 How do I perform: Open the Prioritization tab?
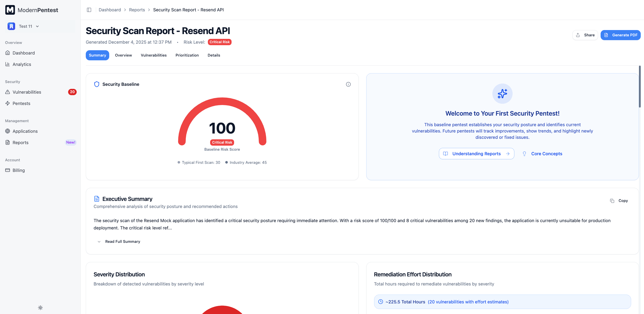pos(187,55)
